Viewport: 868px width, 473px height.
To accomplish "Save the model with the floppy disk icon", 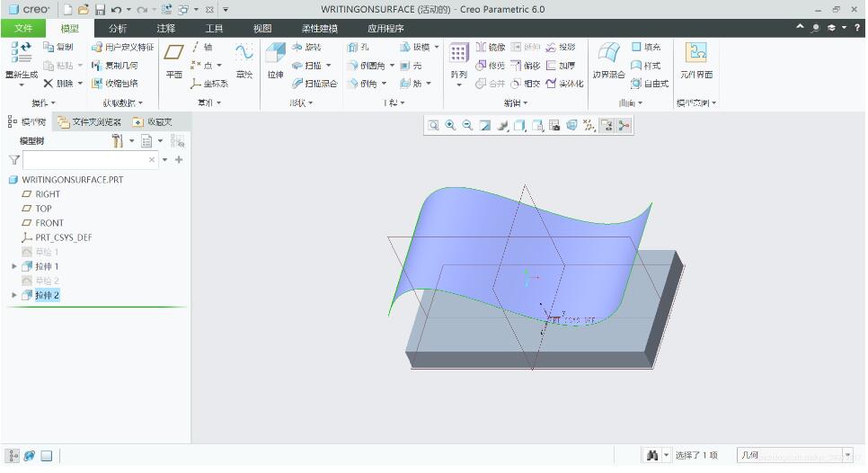I will click(101, 9).
